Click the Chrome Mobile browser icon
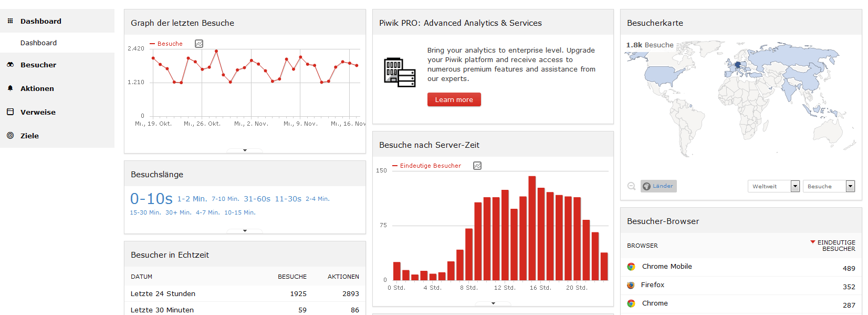The width and height of the screenshot is (868, 315). pos(631,267)
